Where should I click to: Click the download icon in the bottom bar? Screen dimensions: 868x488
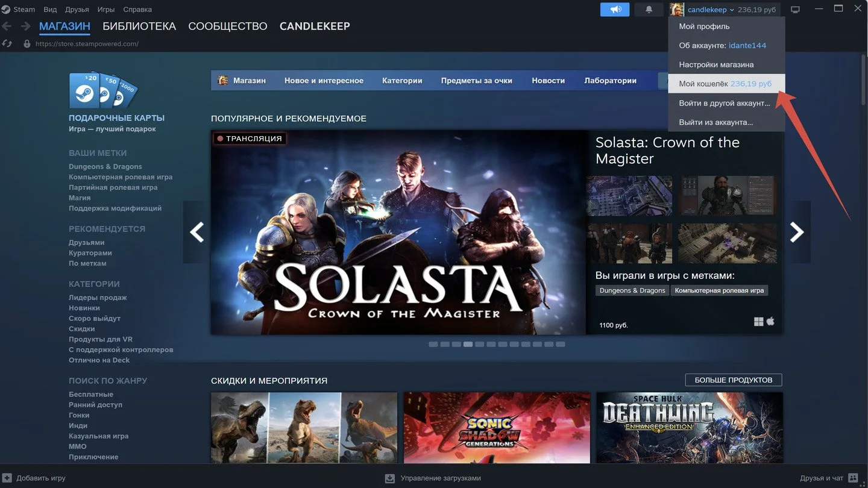click(x=390, y=478)
